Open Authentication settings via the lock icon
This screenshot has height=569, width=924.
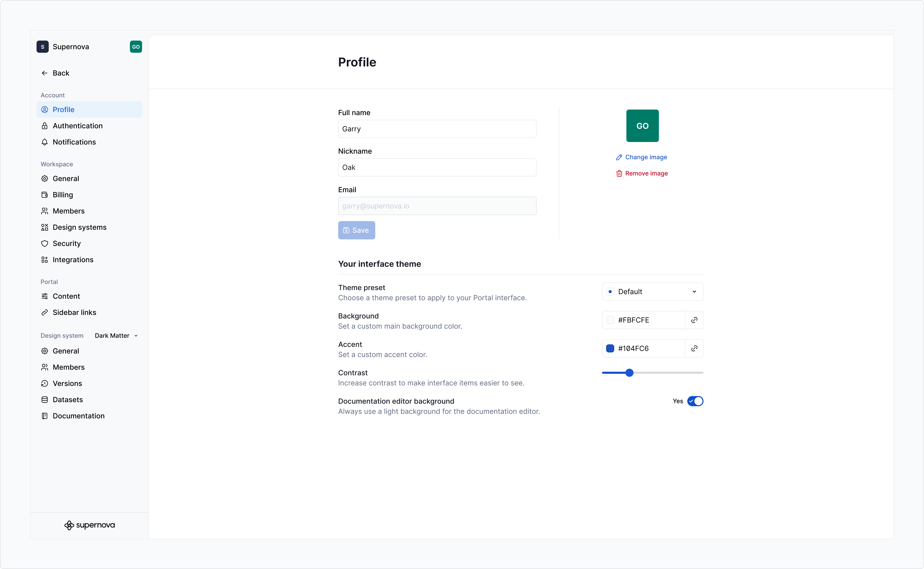(x=45, y=126)
